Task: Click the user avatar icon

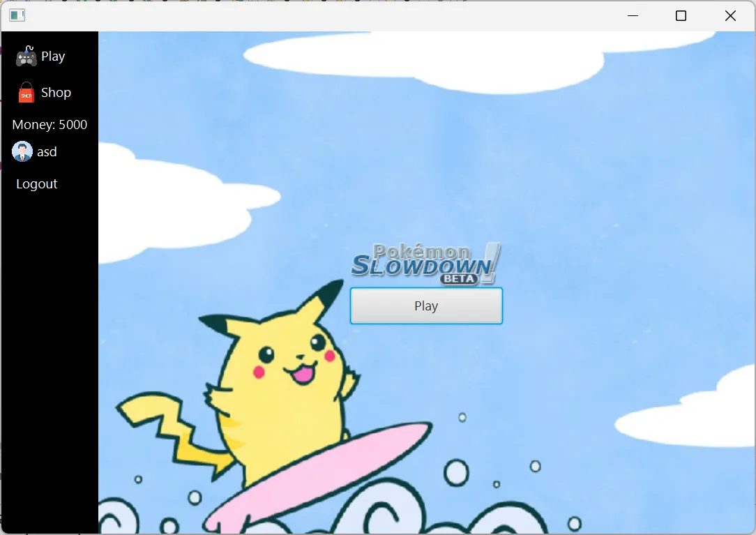Action: (x=22, y=152)
